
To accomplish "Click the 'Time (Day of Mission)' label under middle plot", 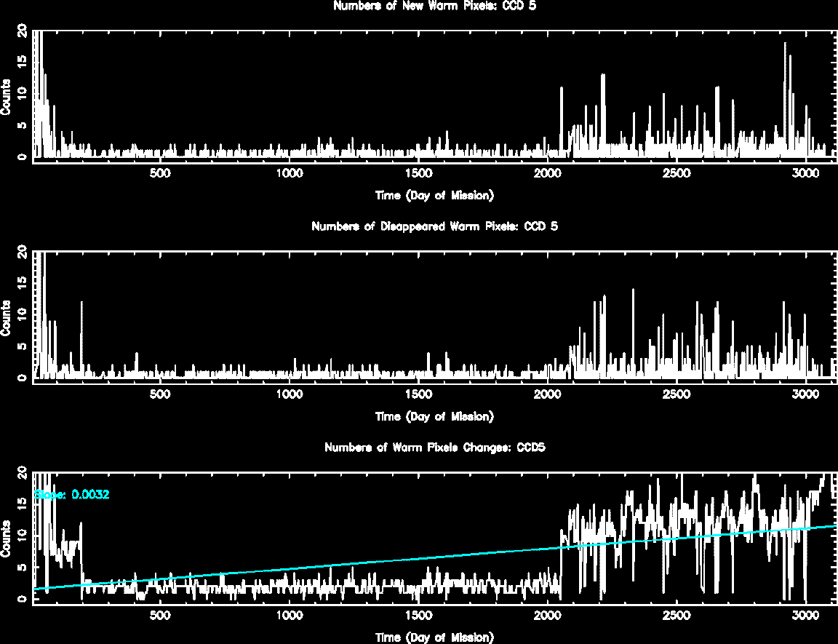I will point(434,416).
